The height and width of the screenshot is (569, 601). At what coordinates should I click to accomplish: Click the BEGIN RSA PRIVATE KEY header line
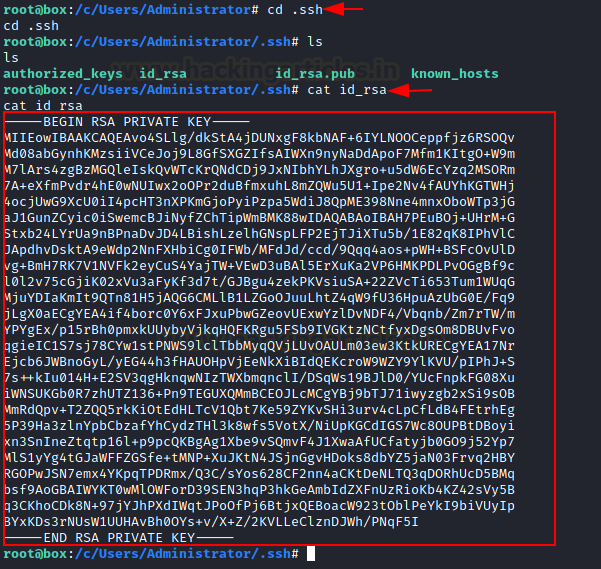click(x=127, y=122)
